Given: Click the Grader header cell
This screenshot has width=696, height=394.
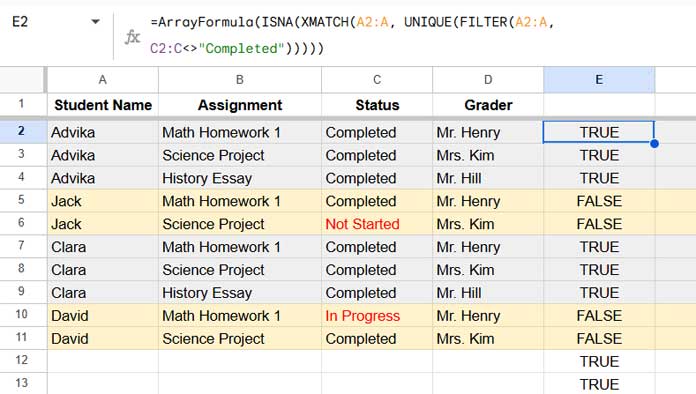Looking at the screenshot, I should click(488, 105).
